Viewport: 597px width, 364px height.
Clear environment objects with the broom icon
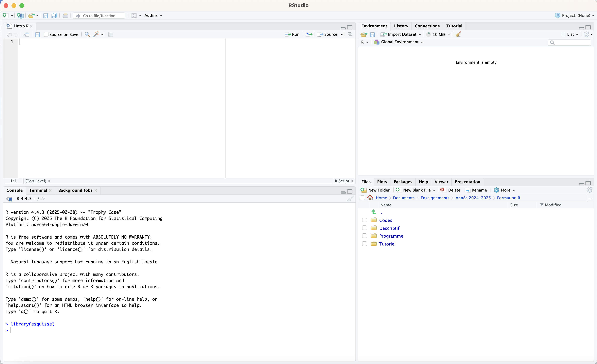458,34
